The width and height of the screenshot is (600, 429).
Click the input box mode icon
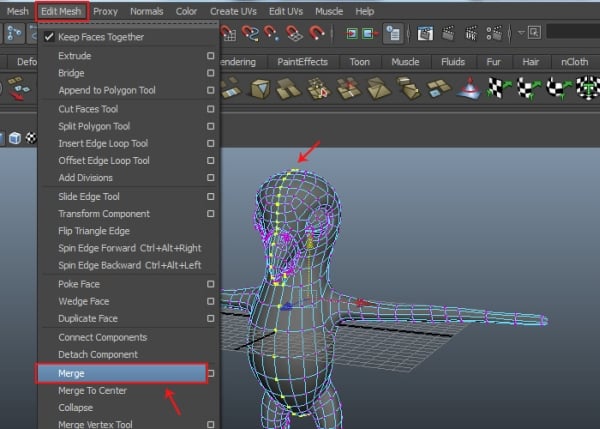click(534, 33)
